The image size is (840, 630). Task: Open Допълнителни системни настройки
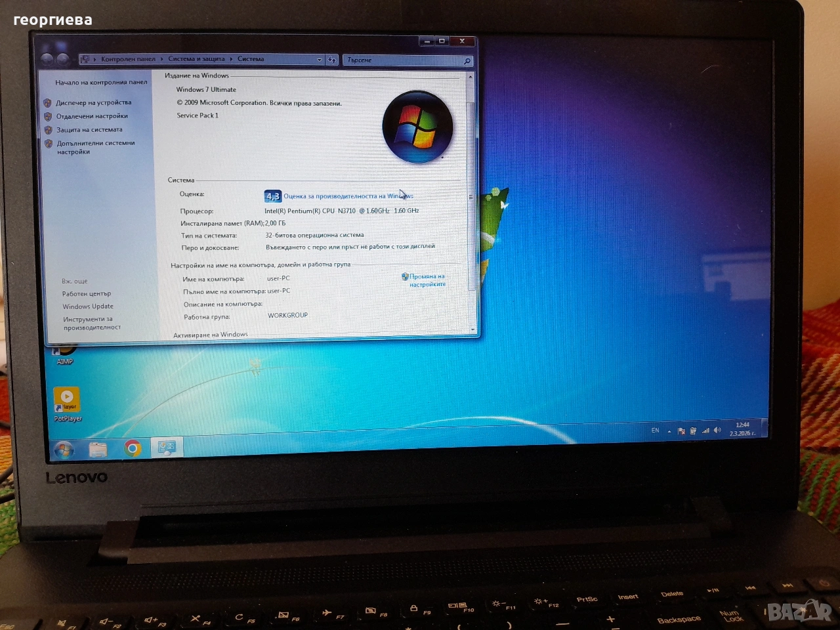[x=96, y=148]
